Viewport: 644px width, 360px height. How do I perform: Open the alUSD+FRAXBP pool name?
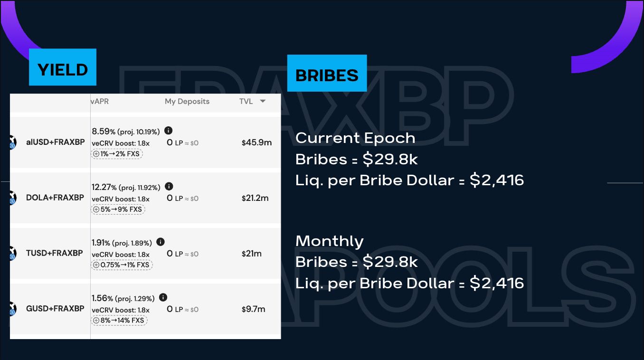(x=55, y=142)
